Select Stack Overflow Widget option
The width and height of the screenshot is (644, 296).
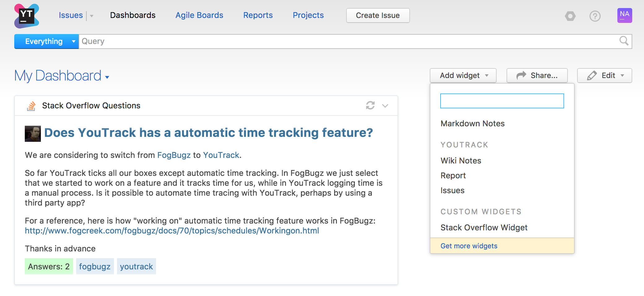[x=484, y=228]
